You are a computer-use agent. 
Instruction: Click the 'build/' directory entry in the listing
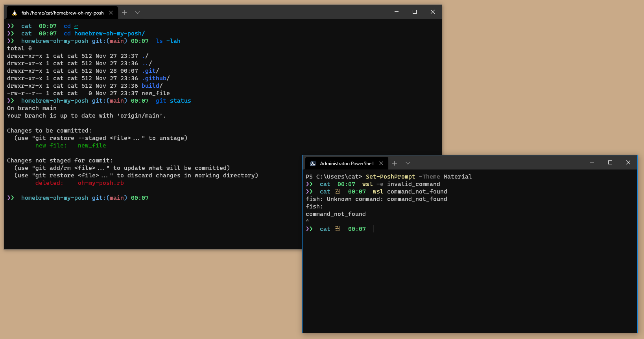152,86
